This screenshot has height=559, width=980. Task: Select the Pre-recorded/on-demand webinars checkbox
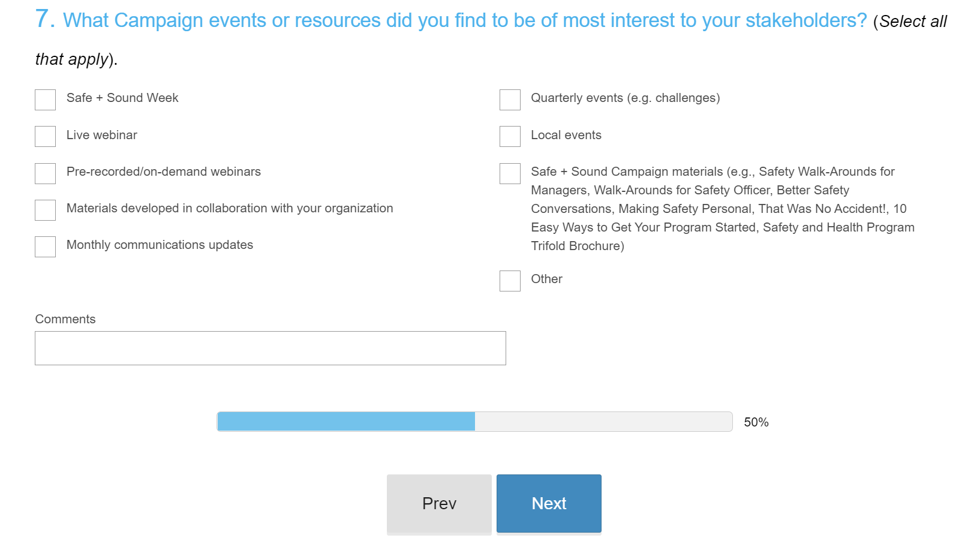tap(45, 173)
